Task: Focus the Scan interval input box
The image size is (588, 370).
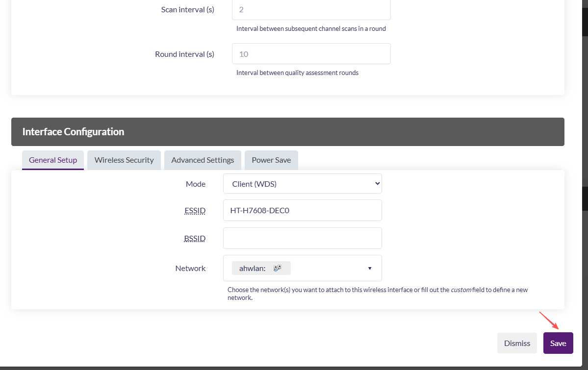Action: (x=311, y=9)
